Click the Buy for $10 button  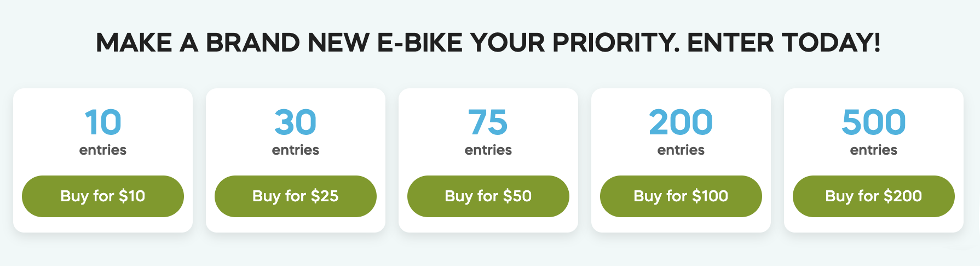pos(103,196)
